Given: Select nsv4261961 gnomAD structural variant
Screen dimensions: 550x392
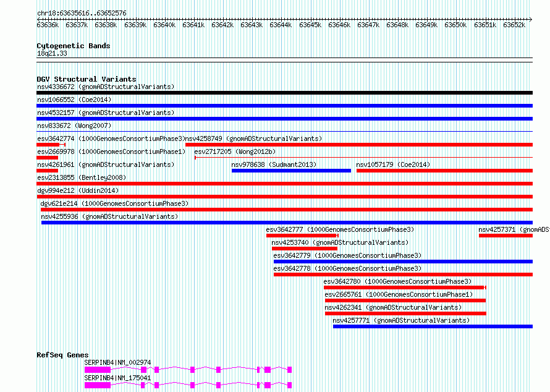Looking at the screenshot, I should coord(106,164).
